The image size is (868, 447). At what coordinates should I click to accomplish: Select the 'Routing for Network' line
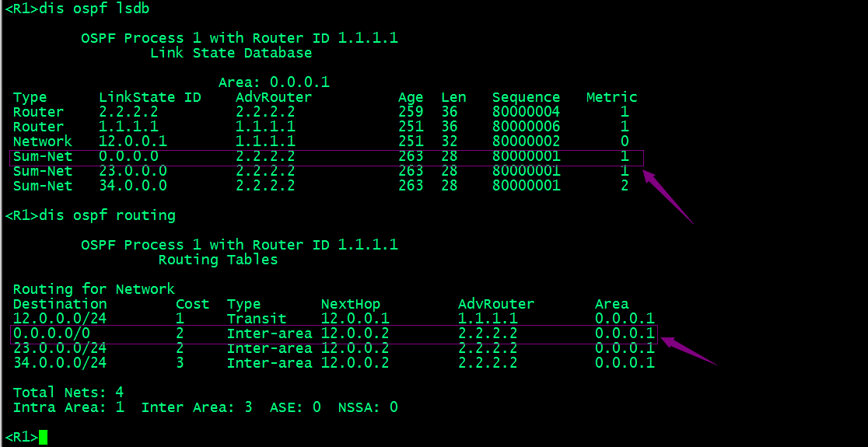pyautogui.click(x=93, y=289)
